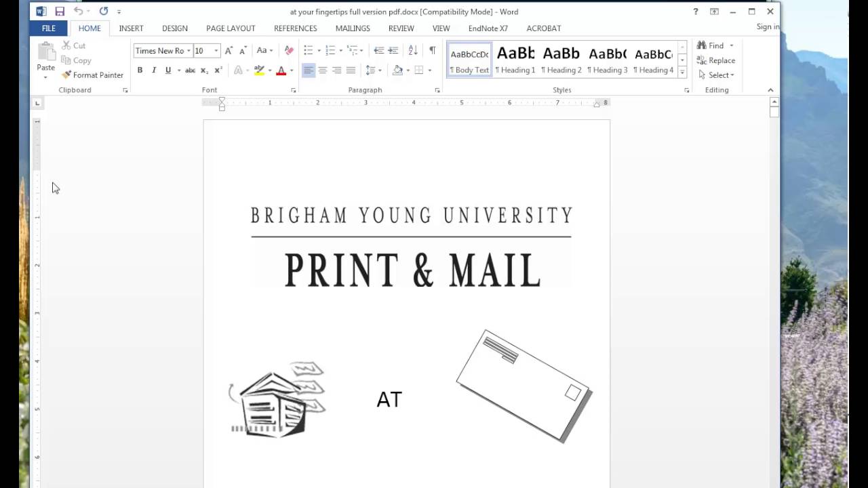868x488 pixels.
Task: Open the Select dropdown
Action: pyautogui.click(x=717, y=75)
